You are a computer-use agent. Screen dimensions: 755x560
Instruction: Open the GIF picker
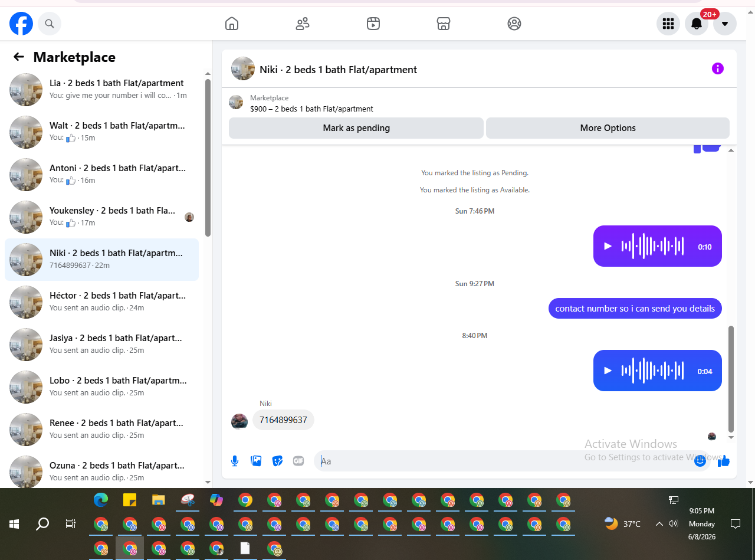click(298, 461)
